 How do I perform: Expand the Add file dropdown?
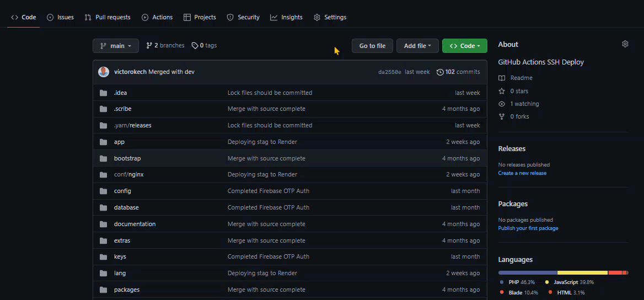(x=417, y=46)
